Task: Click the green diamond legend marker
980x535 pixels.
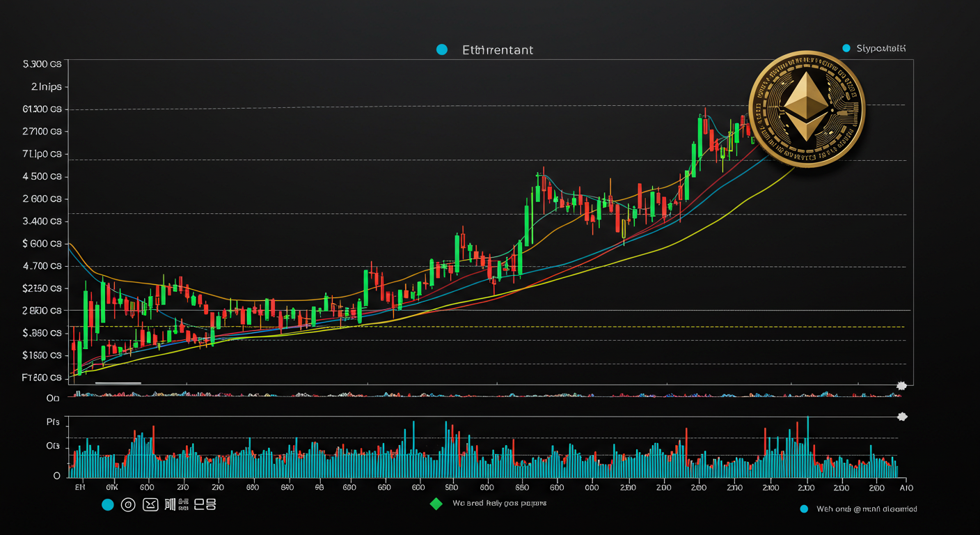Action: pyautogui.click(x=436, y=503)
